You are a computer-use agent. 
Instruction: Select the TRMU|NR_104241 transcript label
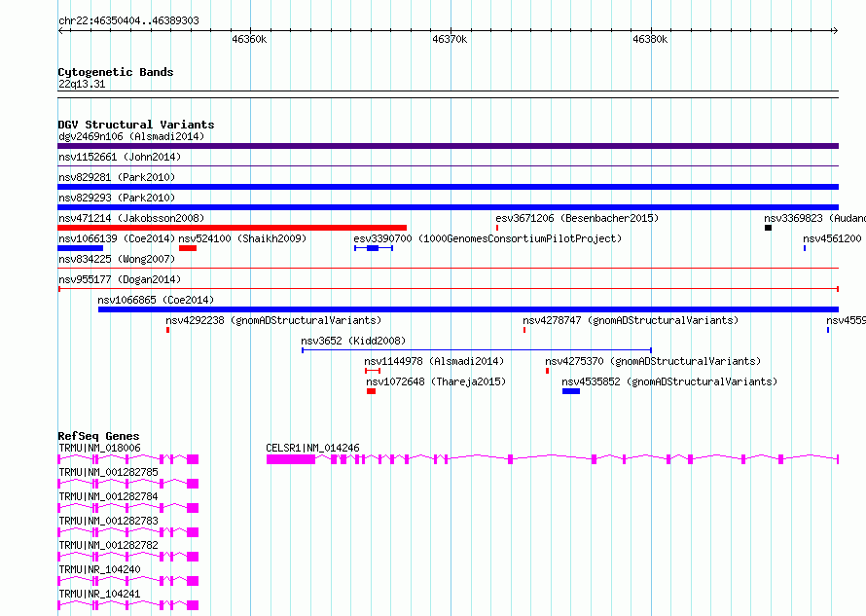click(99, 594)
